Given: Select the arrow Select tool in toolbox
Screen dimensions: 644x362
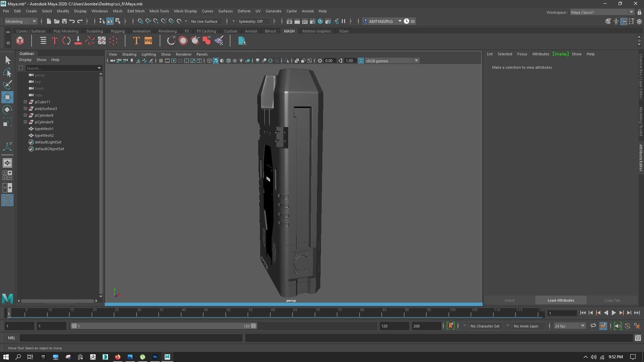Looking at the screenshot, I should tap(7, 60).
